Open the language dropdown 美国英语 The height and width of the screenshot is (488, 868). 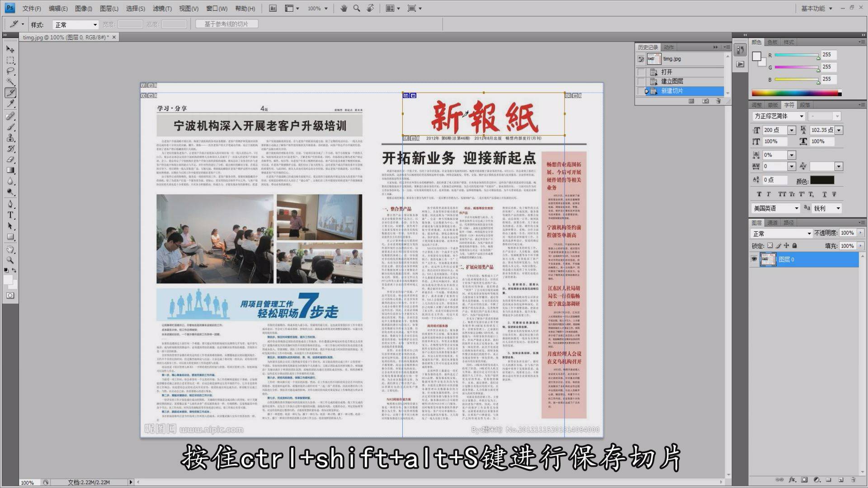(776, 208)
